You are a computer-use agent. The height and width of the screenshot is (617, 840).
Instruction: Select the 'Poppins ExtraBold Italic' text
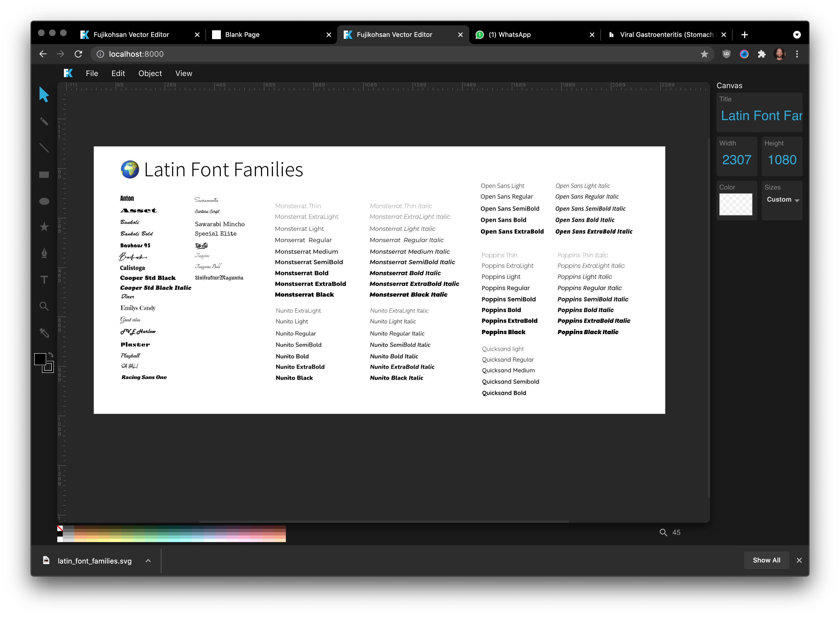point(594,321)
